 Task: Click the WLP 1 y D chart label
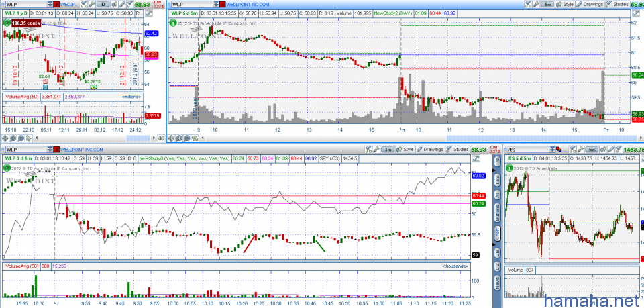pyautogui.click(x=16, y=13)
